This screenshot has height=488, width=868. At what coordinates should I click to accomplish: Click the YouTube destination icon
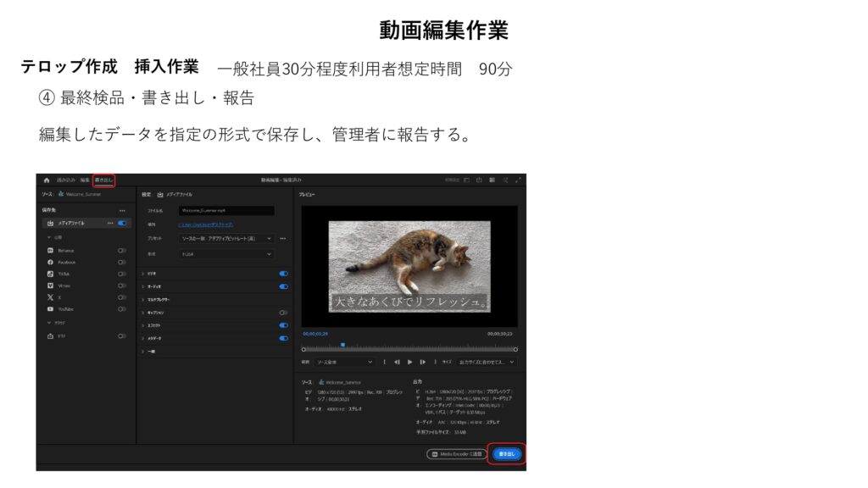(x=51, y=309)
